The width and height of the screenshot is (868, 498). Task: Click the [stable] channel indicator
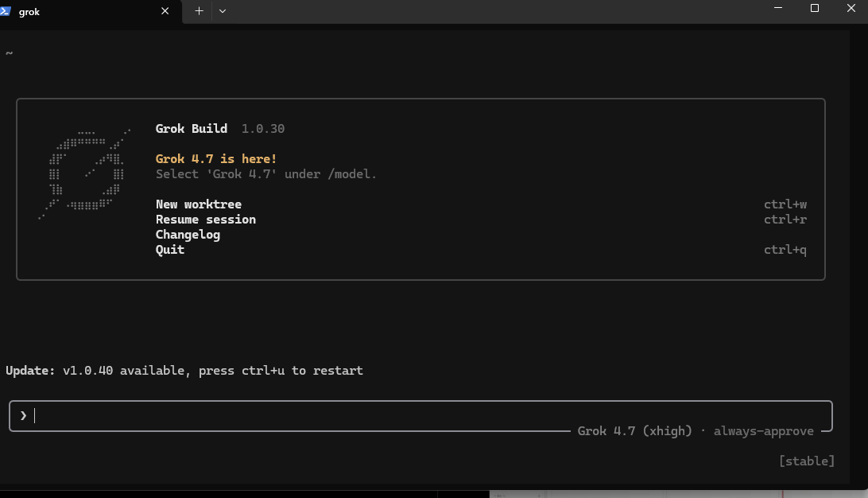click(807, 461)
